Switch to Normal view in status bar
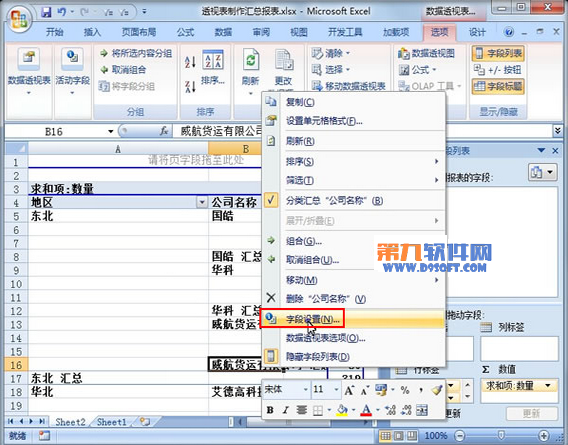Screen dimensions: 568x445 (385, 435)
